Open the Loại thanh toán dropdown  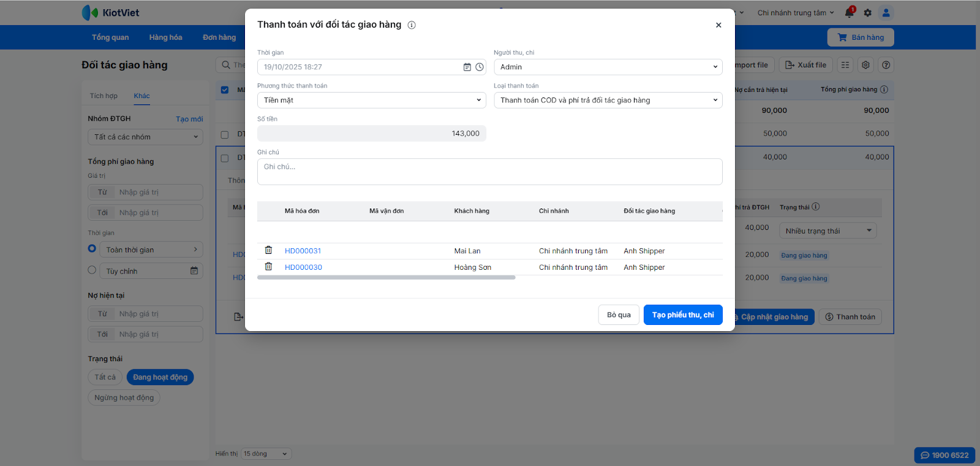click(608, 100)
